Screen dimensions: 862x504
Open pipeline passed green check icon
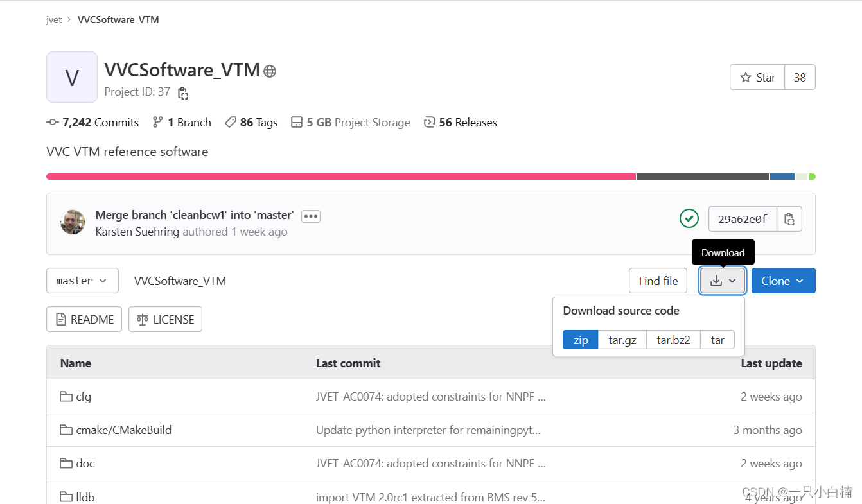[x=689, y=218]
